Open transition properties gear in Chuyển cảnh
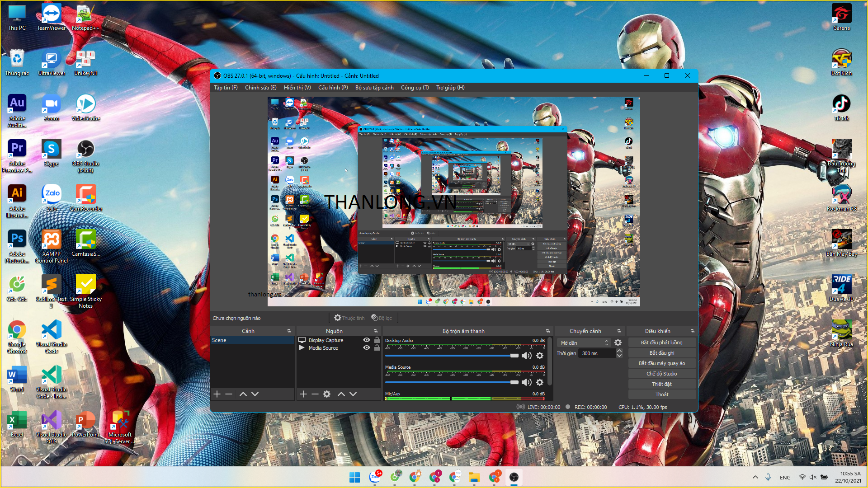Image resolution: width=868 pixels, height=488 pixels. click(618, 343)
